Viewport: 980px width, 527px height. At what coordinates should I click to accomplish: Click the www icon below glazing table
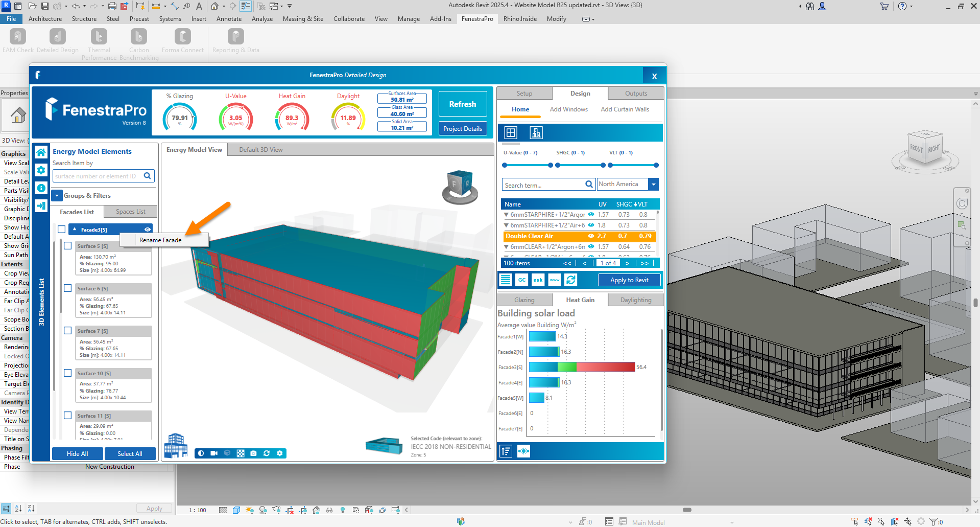click(x=555, y=280)
